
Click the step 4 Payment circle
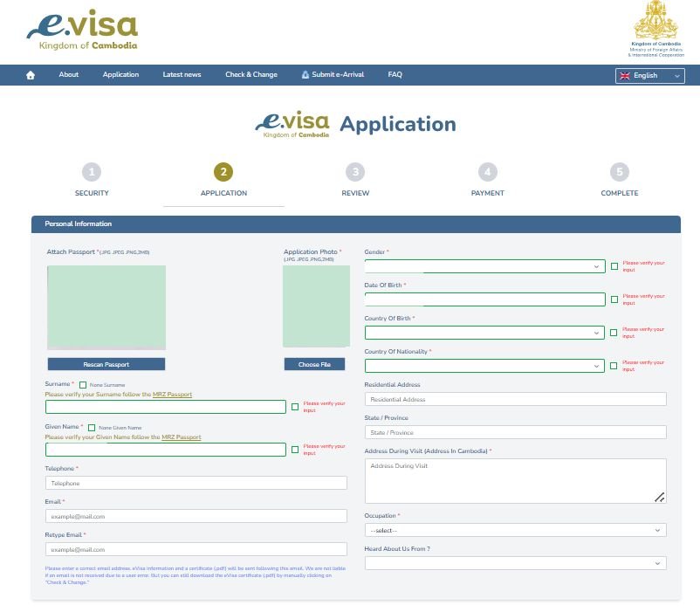coord(487,172)
